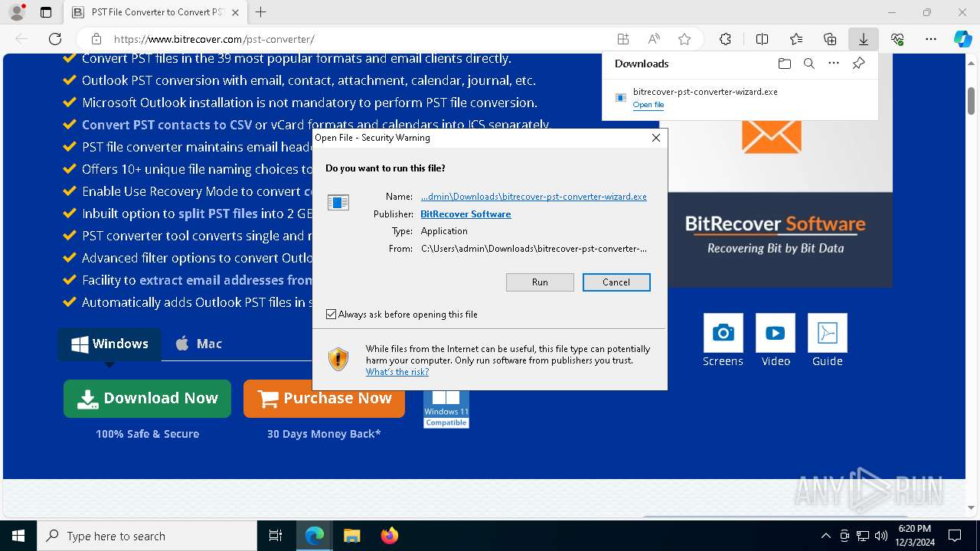Image resolution: width=980 pixels, height=551 pixels.
Task: Open more options in Downloads panel
Action: (x=834, y=64)
